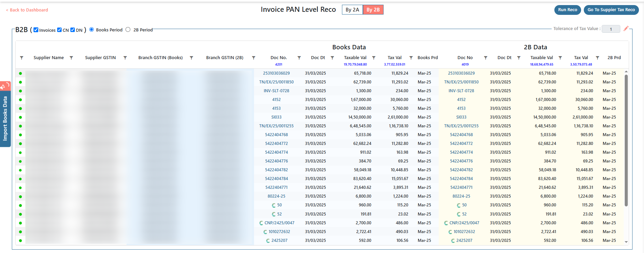644x253 pixels.
Task: Open filter between Books Taxable Val and Tax Val
Action: (x=374, y=58)
